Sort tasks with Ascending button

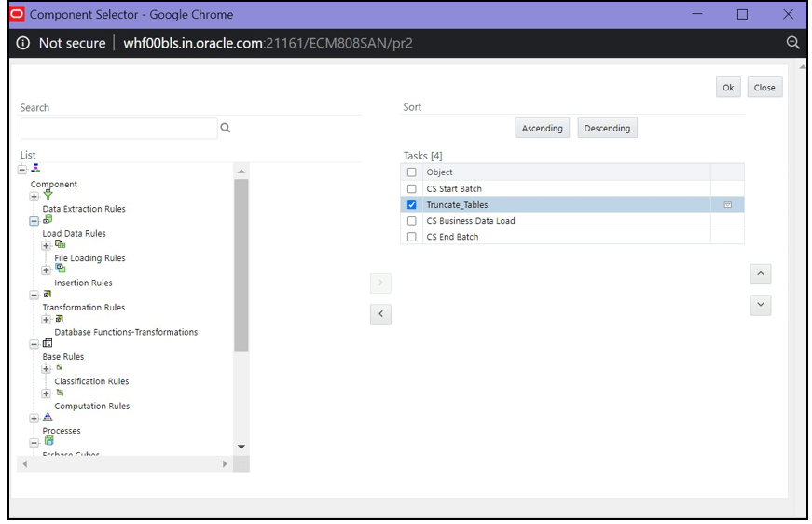pyautogui.click(x=543, y=128)
